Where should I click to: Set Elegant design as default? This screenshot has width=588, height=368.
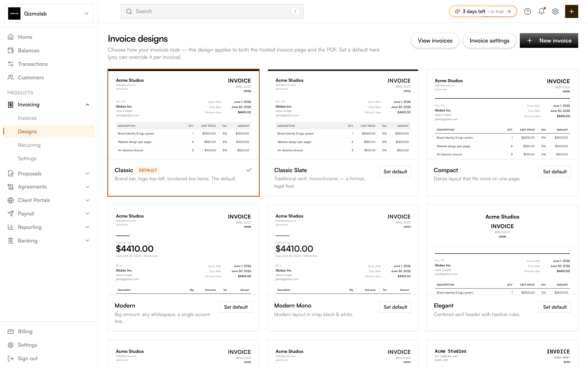555,307
